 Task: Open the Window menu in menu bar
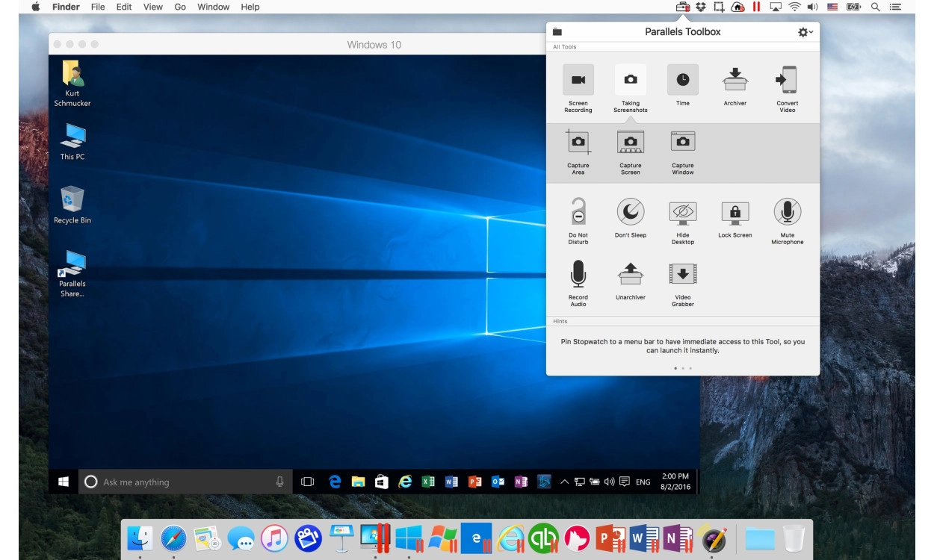point(213,7)
